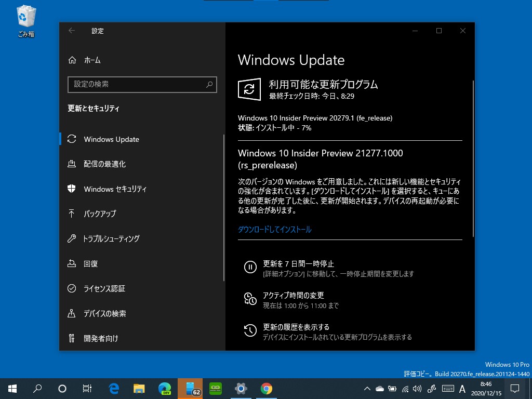
Task: Select トラブルシューティング in the sidebar
Action: tap(113, 238)
